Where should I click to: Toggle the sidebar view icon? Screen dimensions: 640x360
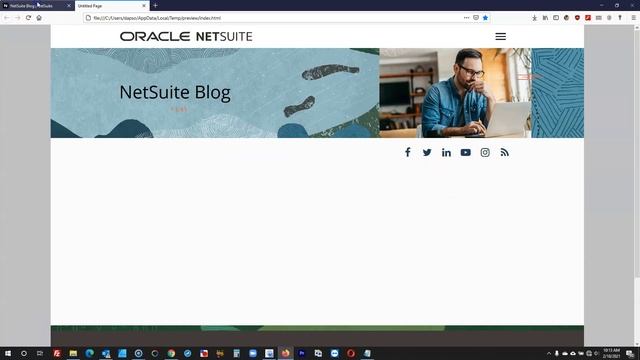point(556,18)
